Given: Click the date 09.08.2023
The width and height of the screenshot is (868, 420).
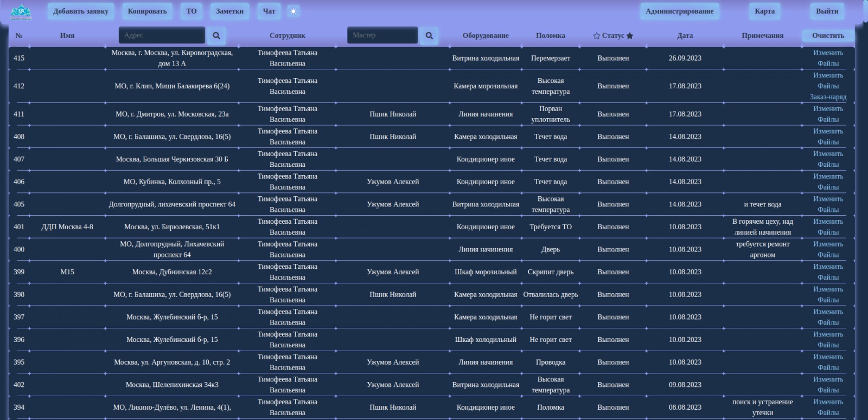Looking at the screenshot, I should 685,385.
